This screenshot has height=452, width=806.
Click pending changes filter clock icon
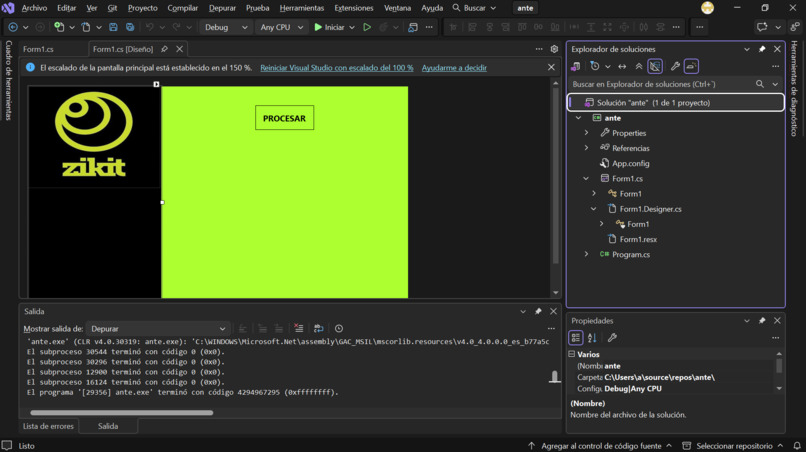pyautogui.click(x=595, y=66)
